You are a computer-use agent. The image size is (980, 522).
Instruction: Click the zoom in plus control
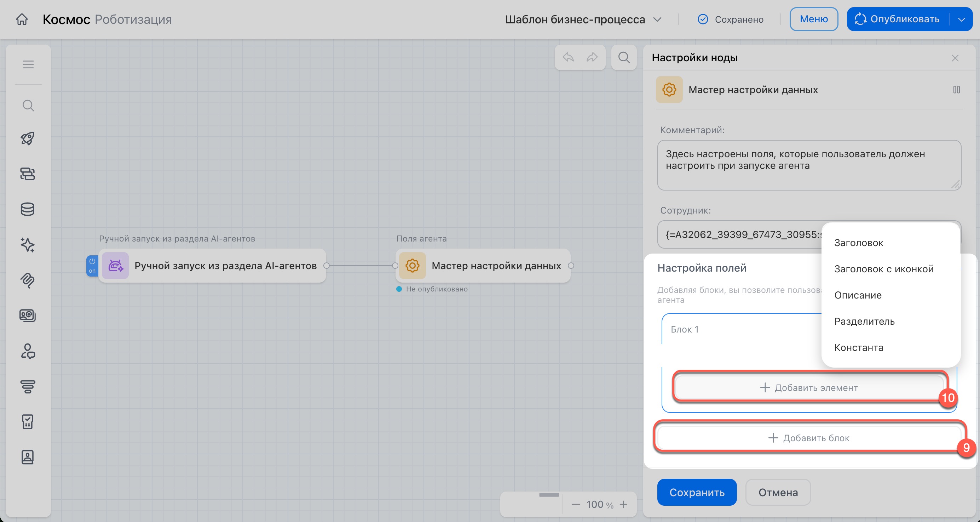click(623, 505)
